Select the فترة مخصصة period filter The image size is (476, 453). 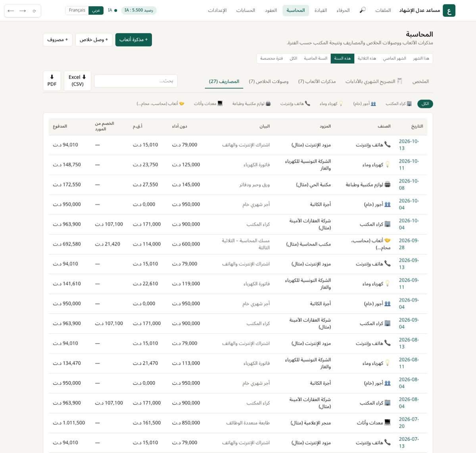point(271,58)
